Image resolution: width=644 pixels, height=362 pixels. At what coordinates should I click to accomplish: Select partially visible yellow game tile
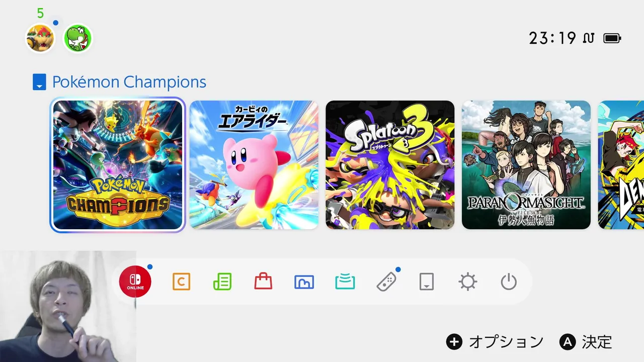click(621, 165)
